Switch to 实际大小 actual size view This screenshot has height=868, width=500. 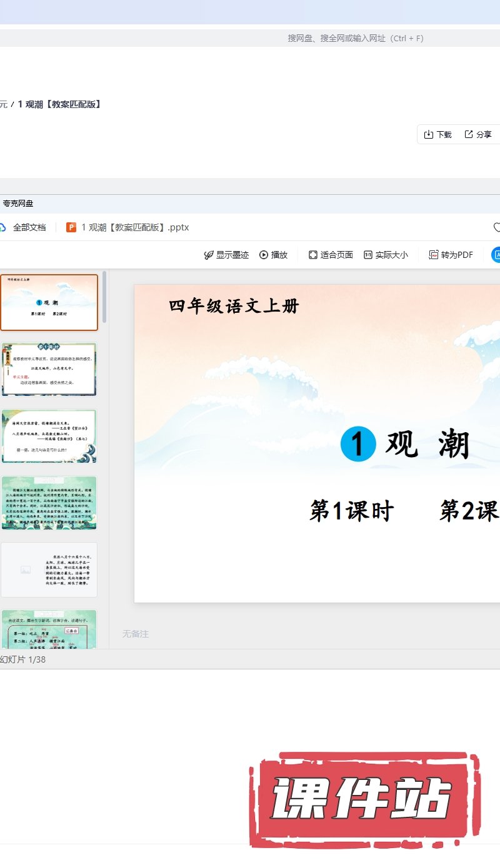[x=386, y=255]
